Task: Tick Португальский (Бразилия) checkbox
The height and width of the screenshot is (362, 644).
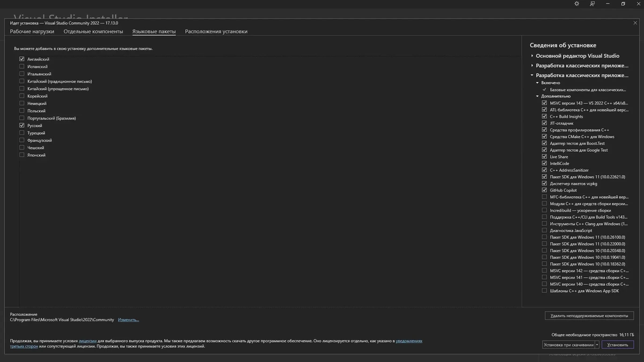Action: tap(22, 118)
